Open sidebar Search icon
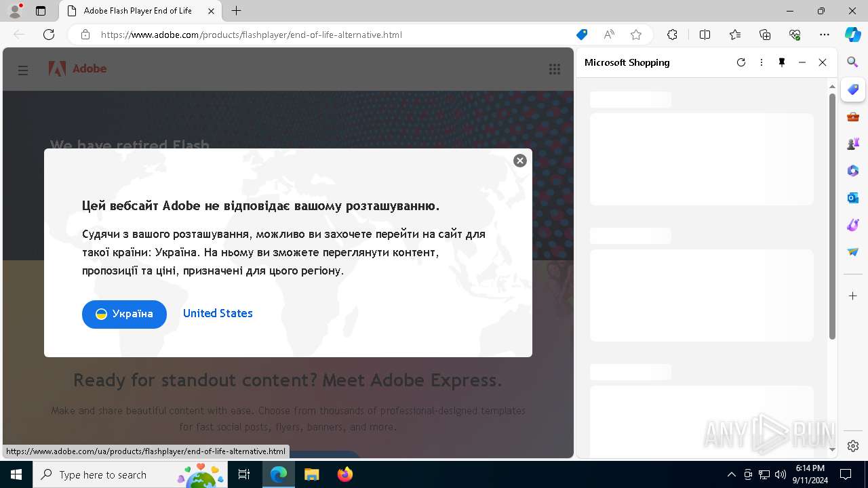 853,62
